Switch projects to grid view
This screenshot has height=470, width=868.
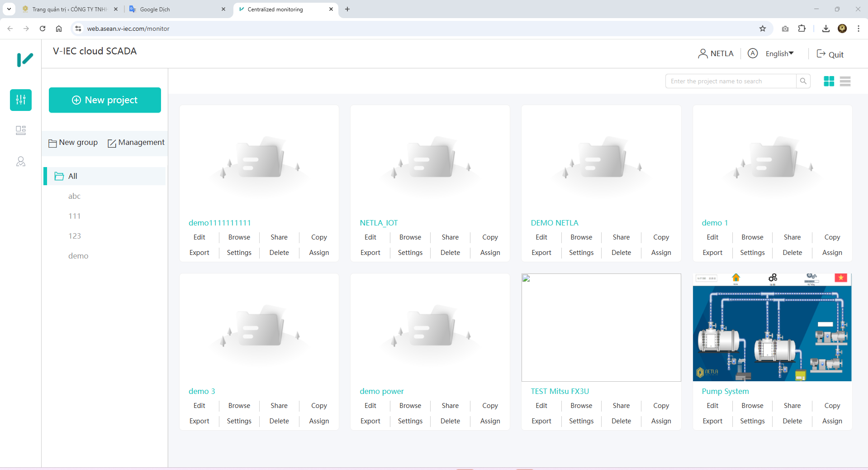829,81
